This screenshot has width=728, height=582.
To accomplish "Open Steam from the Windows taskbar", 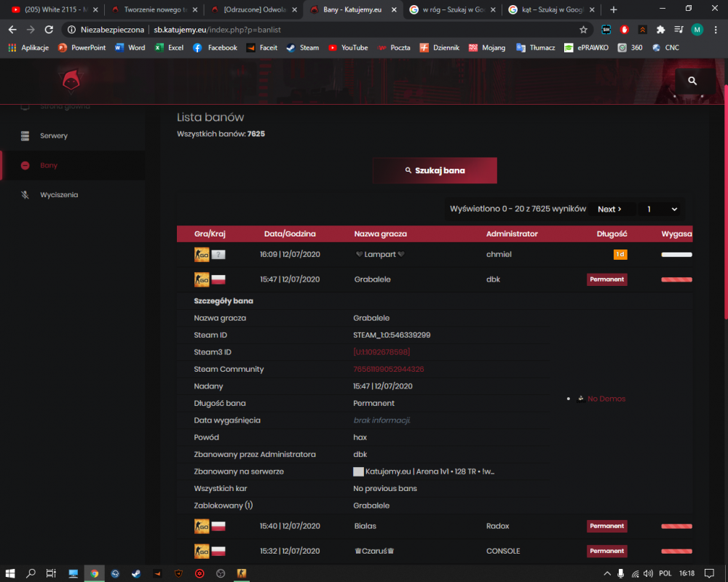I will (136, 574).
